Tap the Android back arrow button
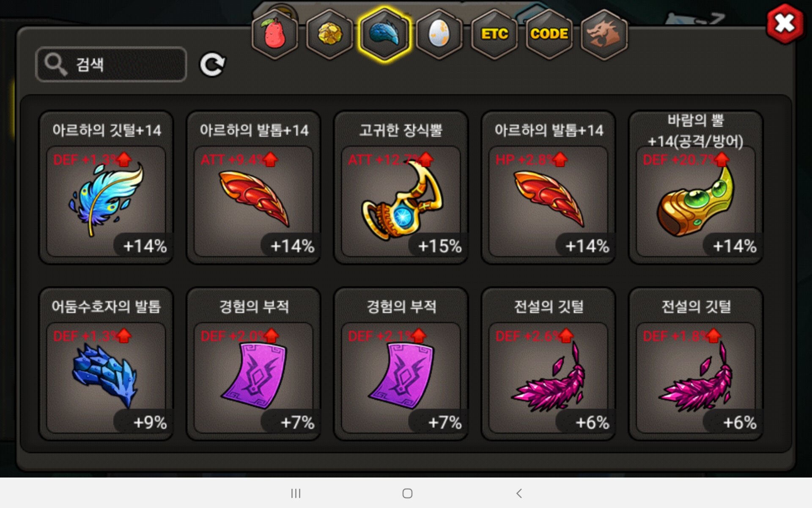 pos(519,493)
